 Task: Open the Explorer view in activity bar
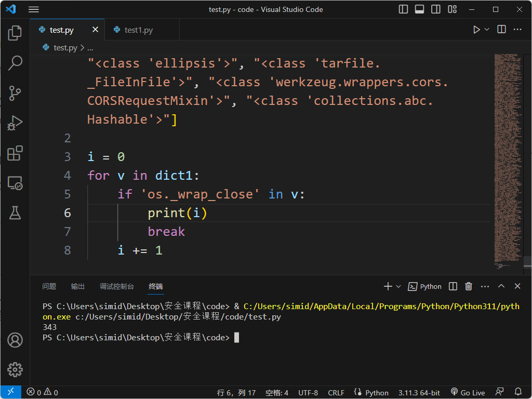coord(15,33)
